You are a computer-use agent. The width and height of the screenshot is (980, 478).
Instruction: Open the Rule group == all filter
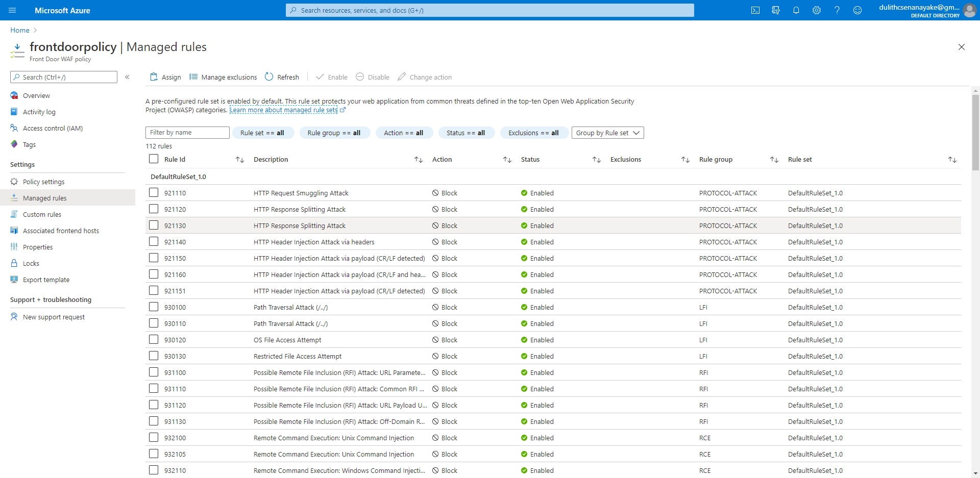pyautogui.click(x=334, y=133)
